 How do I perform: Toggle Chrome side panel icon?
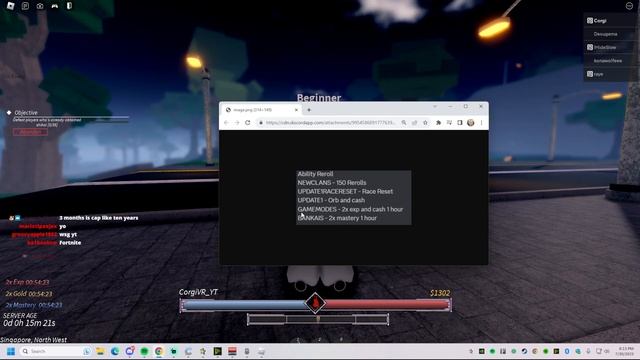click(x=460, y=122)
